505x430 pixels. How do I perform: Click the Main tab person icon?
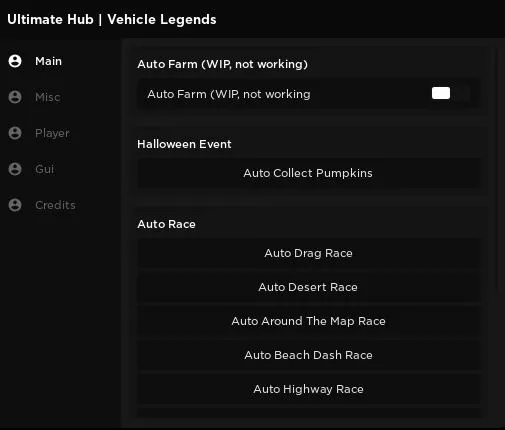[x=15, y=61]
